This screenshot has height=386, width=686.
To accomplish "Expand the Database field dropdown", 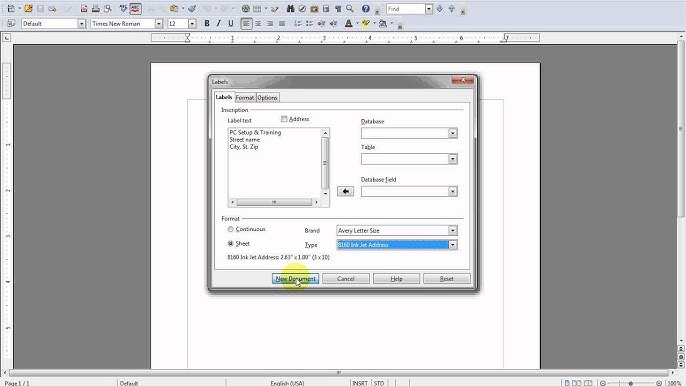I will coord(453,191).
